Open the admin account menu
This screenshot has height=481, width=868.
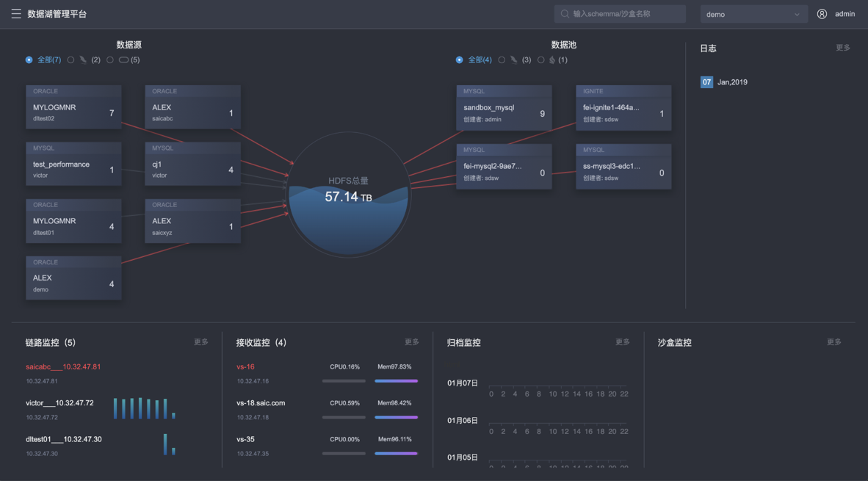point(845,14)
